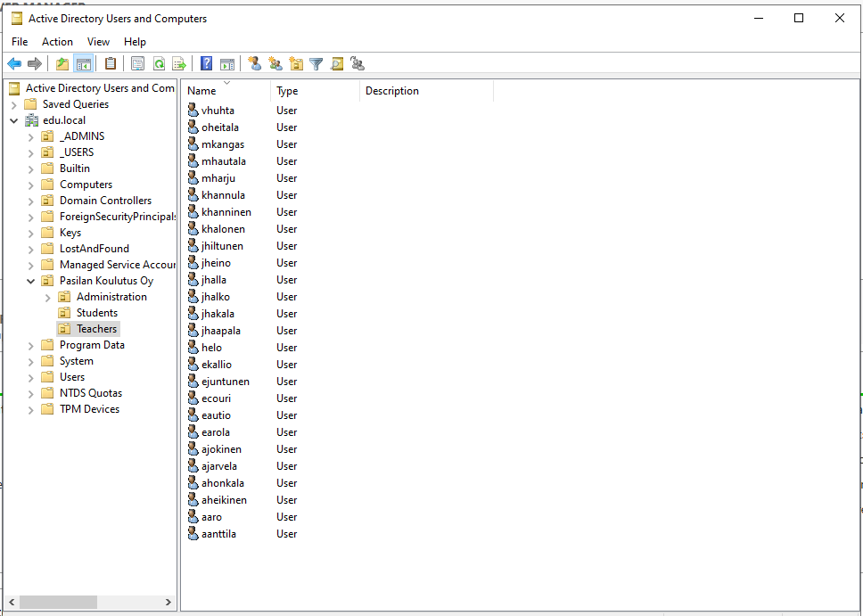This screenshot has height=616, width=863.
Task: Sort by the Name column header
Action: (226, 91)
